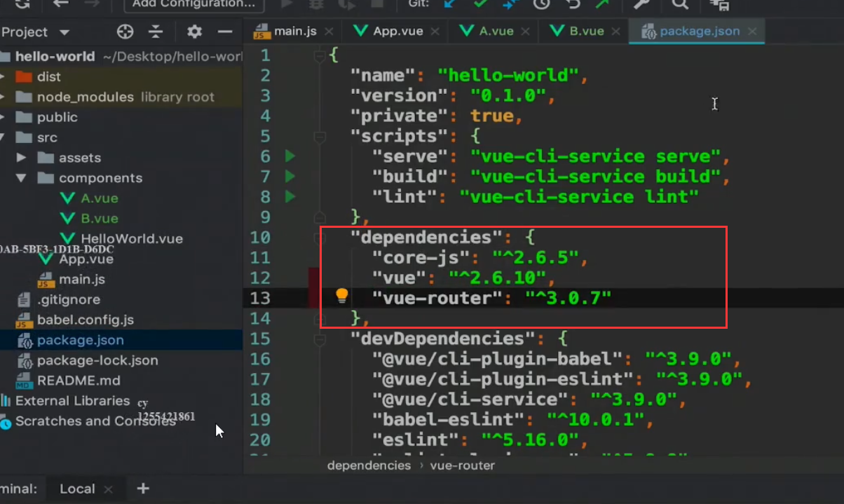
Task: Open settings wrench icon in toolbar
Action: (641, 4)
